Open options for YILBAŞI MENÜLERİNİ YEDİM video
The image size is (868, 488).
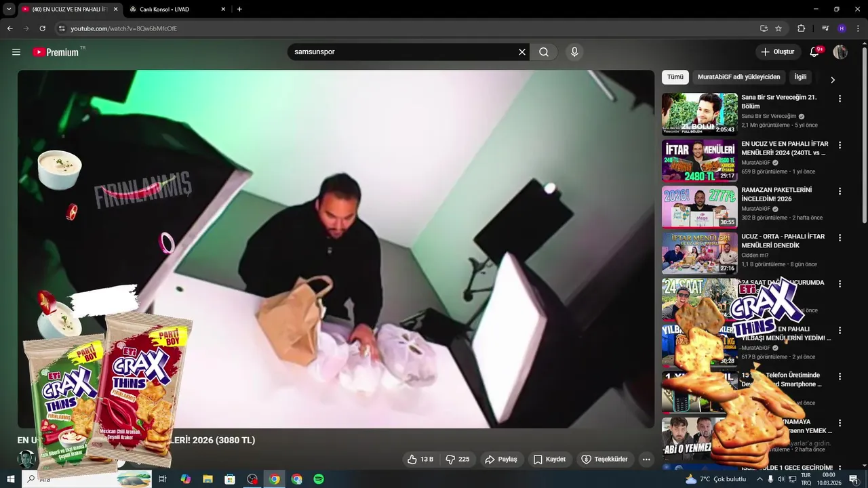click(840, 330)
